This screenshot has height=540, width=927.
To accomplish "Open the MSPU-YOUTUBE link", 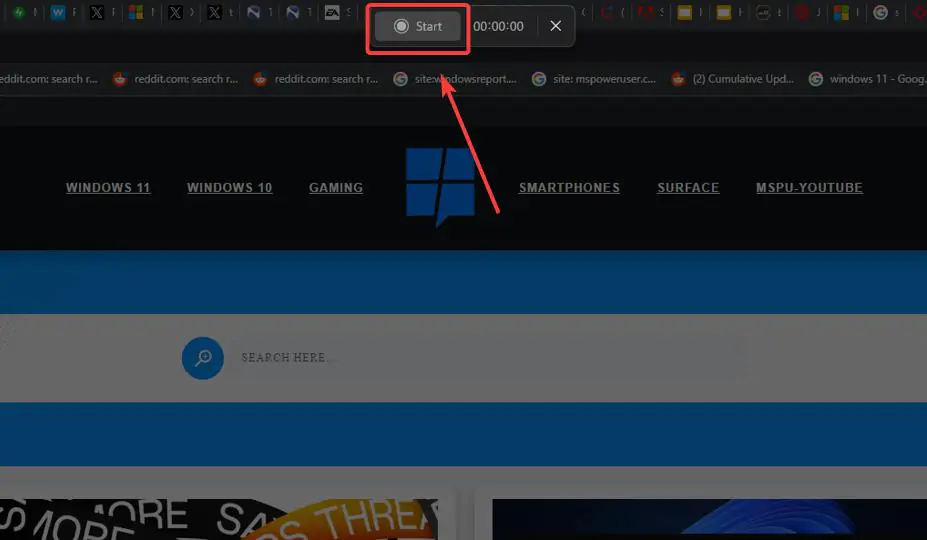I will [x=809, y=187].
